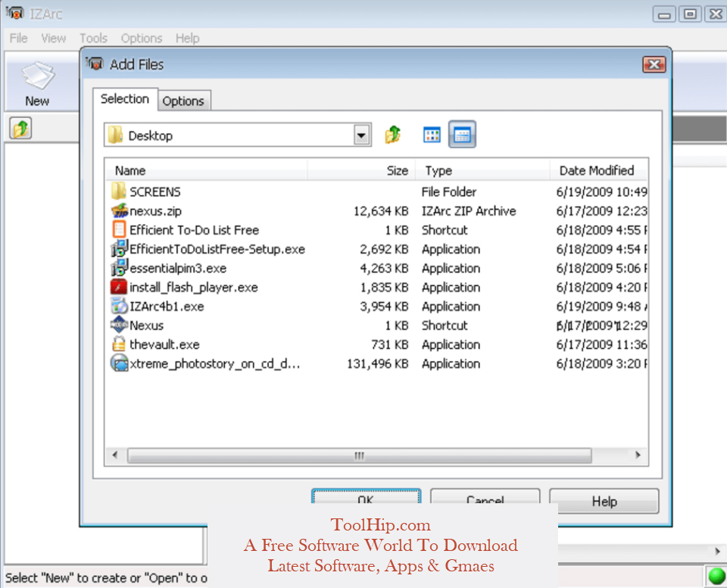Click the 6/19/2009 10:49 date cell
727x588 pixels.
(x=601, y=191)
